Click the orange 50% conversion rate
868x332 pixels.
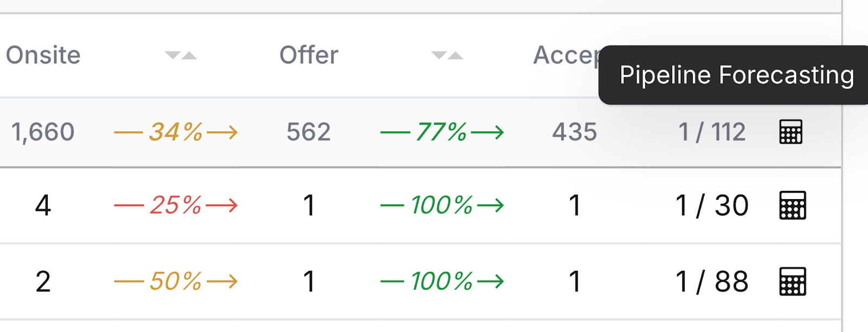[x=176, y=282]
